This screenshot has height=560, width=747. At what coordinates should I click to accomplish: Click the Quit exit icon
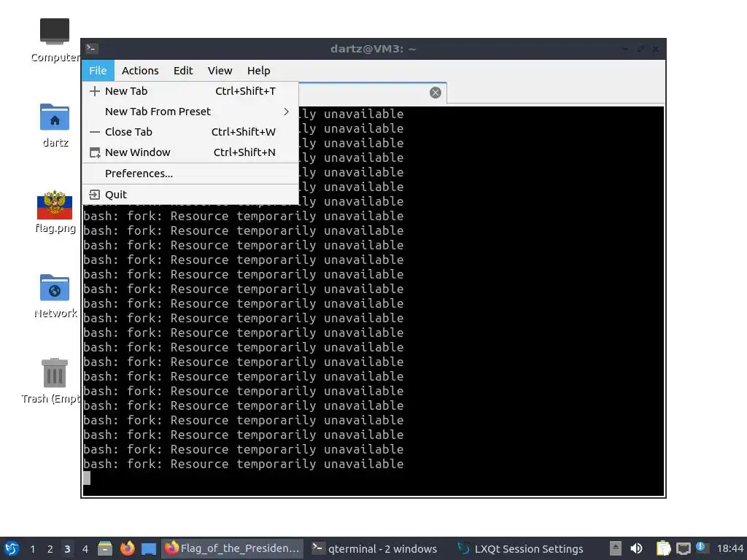click(x=95, y=194)
